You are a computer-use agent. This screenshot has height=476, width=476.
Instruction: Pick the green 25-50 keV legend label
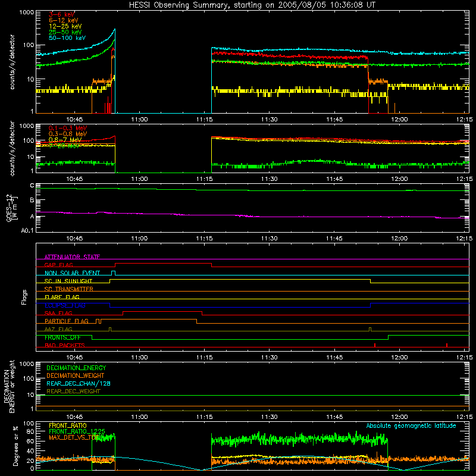point(65,32)
